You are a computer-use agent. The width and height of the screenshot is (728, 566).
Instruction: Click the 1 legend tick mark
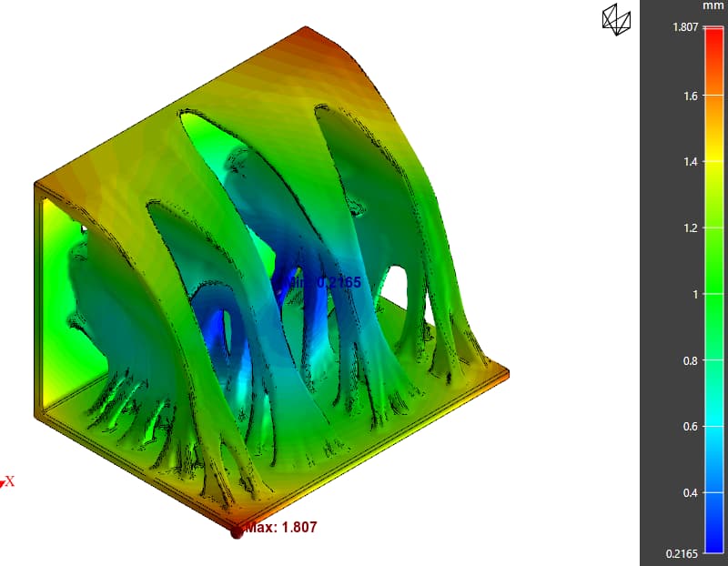click(x=693, y=295)
